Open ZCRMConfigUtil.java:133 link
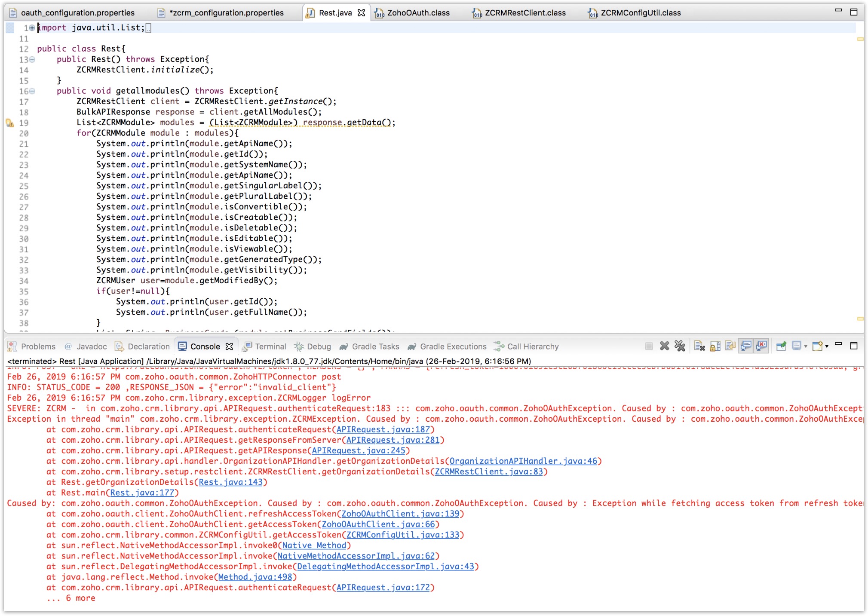The image size is (868, 616). tap(403, 535)
